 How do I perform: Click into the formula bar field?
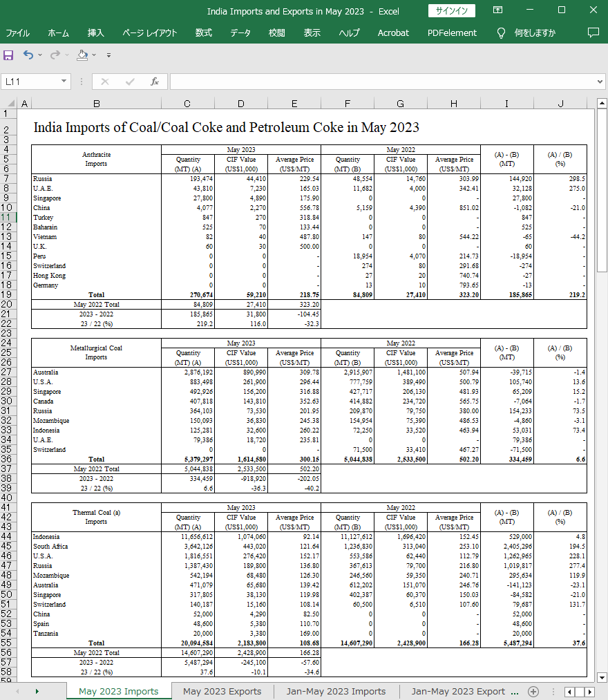[382, 82]
